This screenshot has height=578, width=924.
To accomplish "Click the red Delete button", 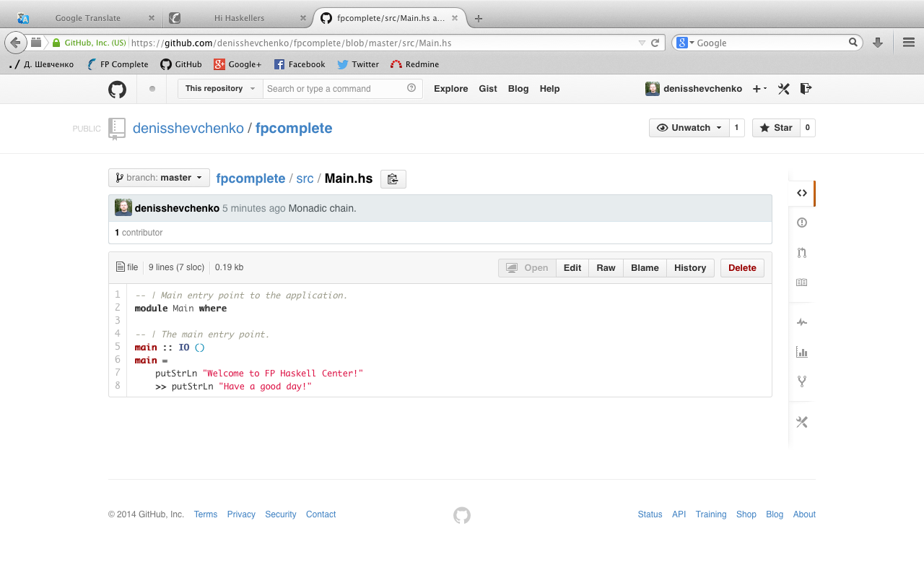I will click(742, 268).
